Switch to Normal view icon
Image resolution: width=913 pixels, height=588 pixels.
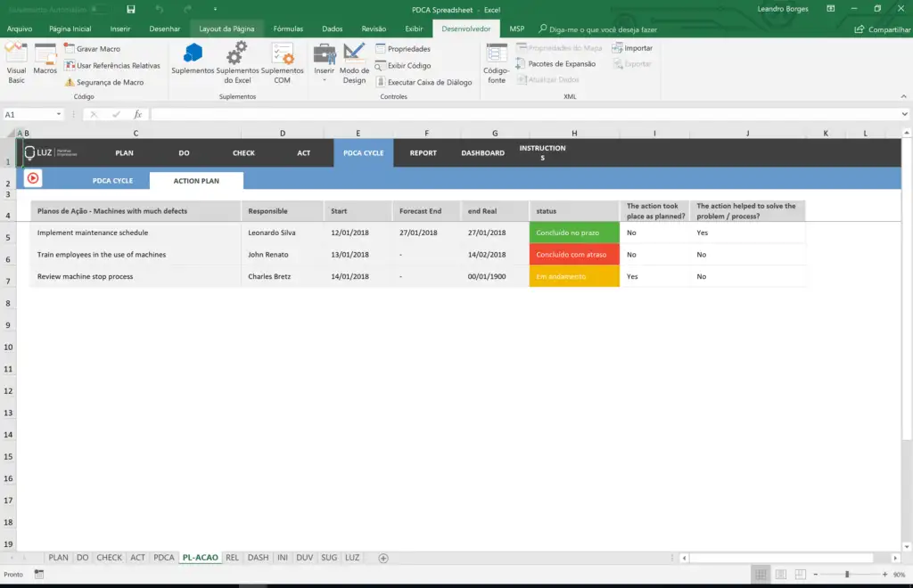point(761,575)
